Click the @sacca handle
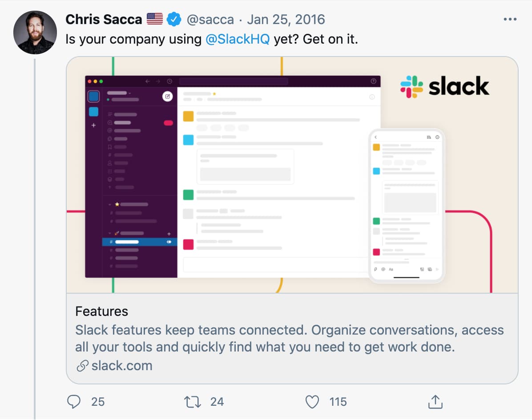532x420 pixels. pos(210,20)
